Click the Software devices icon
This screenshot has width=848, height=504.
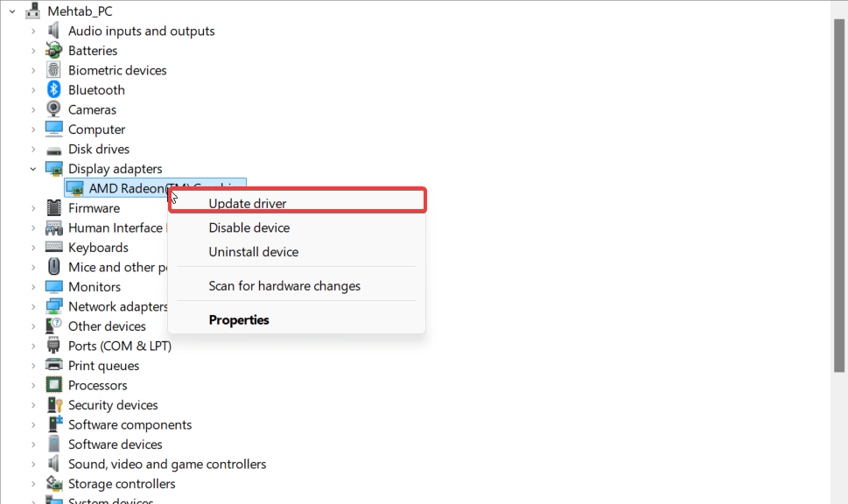pos(53,444)
